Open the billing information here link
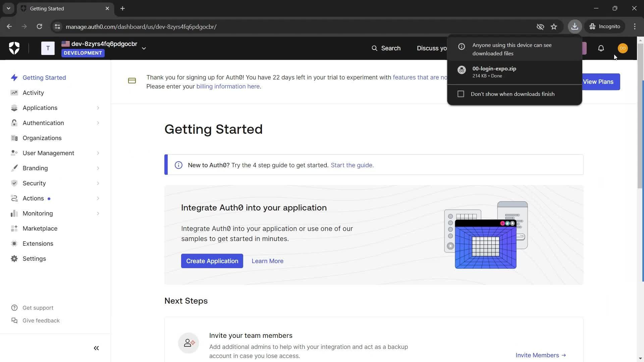 pyautogui.click(x=228, y=86)
